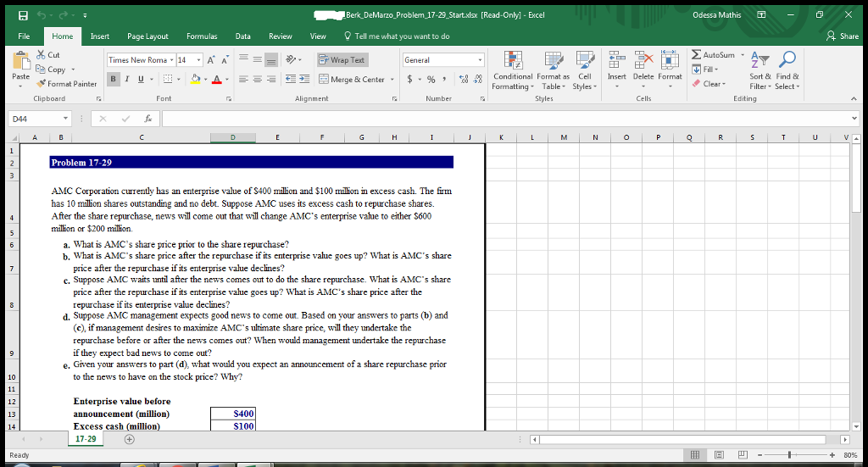Open Format as Table gallery

click(553, 70)
